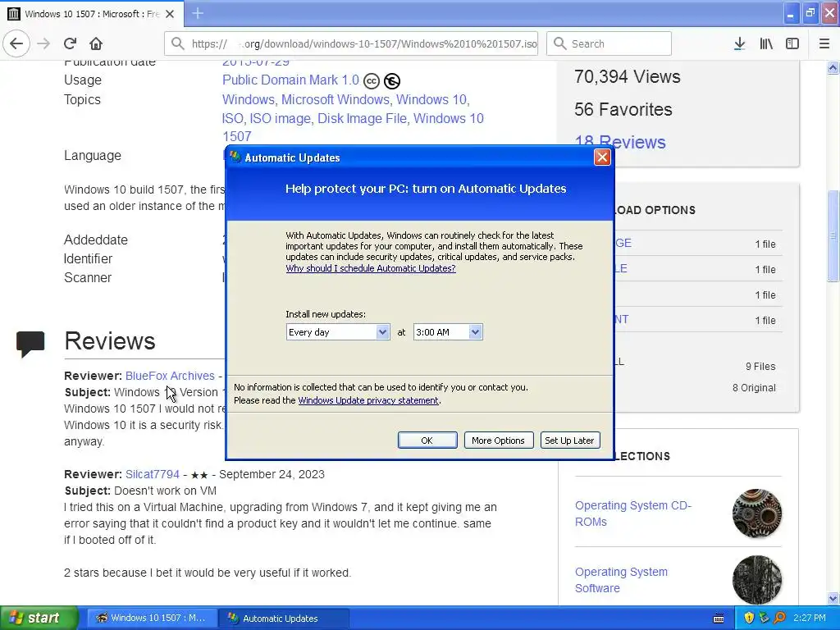
Task: Click the Creative Commons license icon
Action: pyautogui.click(x=372, y=81)
